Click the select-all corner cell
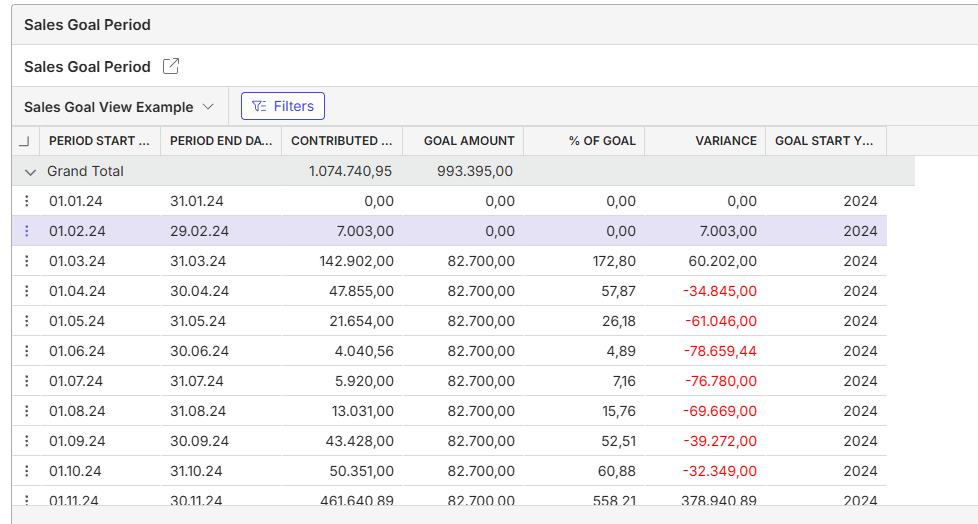 tap(25, 141)
